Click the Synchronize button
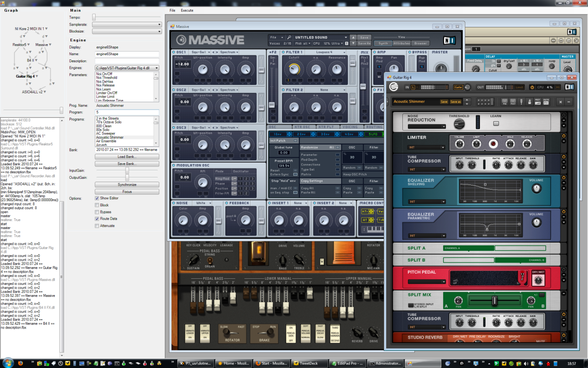The image size is (588, 368). pyautogui.click(x=127, y=184)
